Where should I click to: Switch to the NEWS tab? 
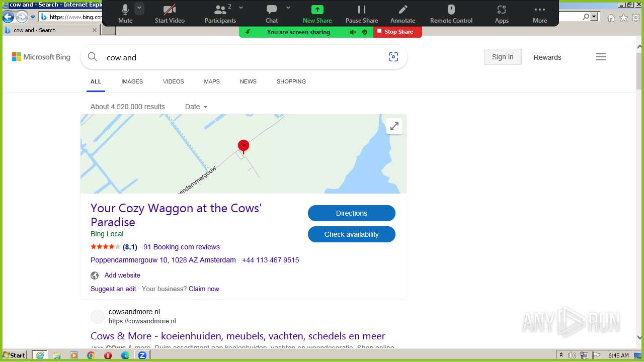tap(248, 81)
